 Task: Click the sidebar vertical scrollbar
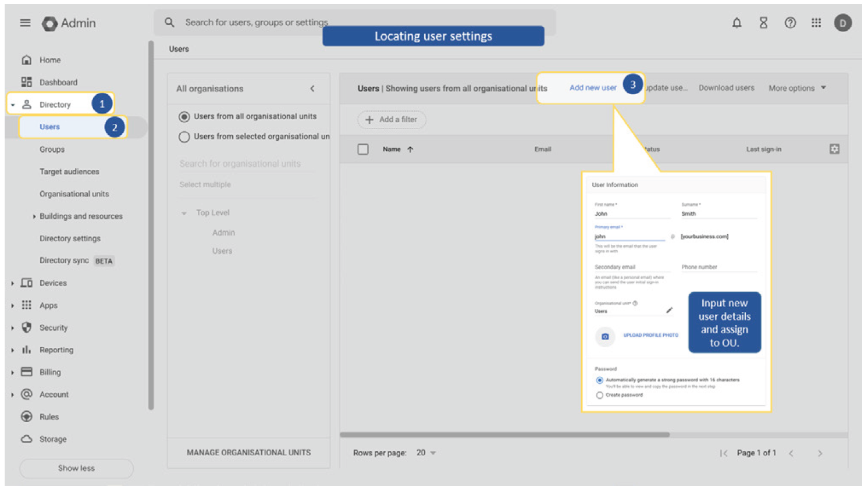(151, 225)
